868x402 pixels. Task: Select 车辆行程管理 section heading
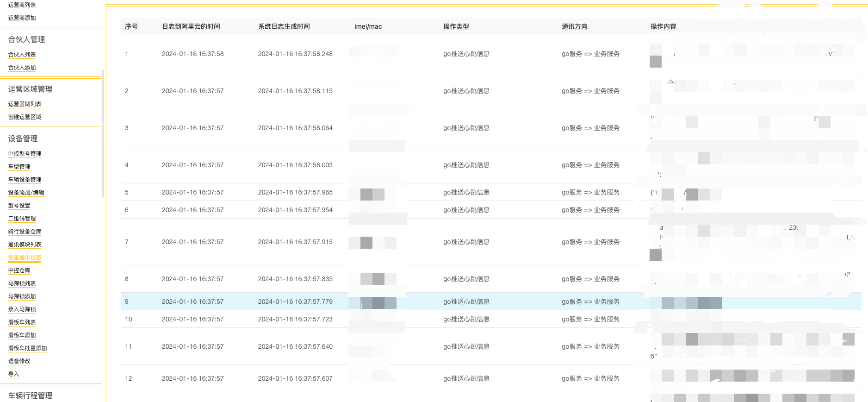pos(30,396)
